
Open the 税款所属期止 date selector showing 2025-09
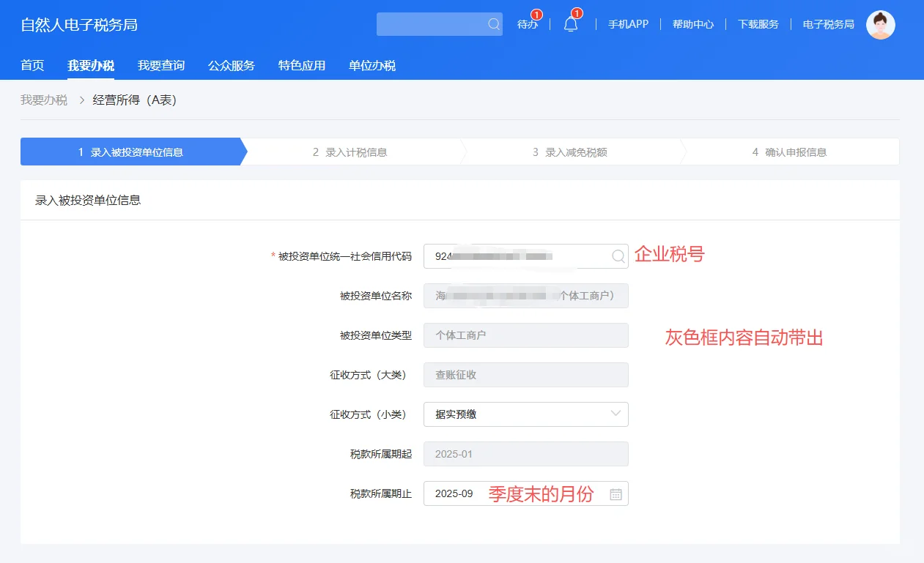[x=525, y=493]
